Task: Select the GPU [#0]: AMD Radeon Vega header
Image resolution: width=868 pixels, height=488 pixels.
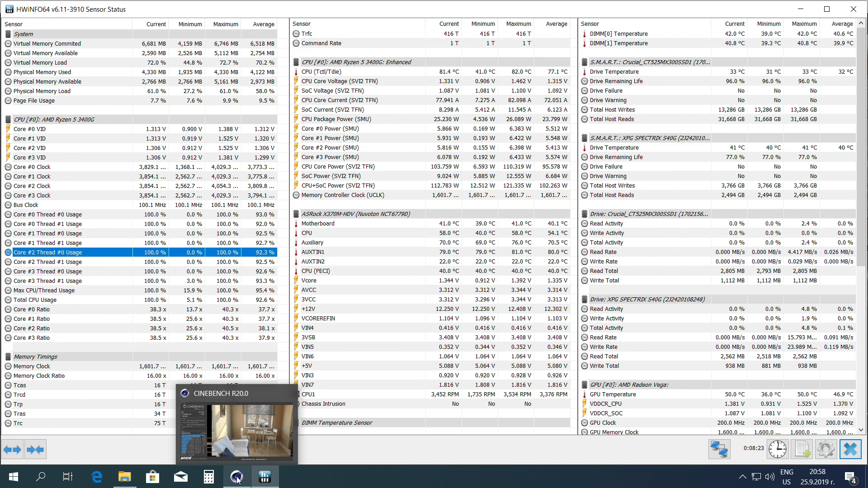Action: coord(718,385)
